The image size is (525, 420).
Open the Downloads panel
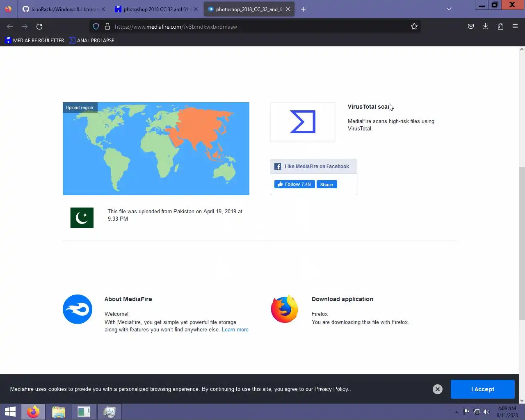coord(486,27)
